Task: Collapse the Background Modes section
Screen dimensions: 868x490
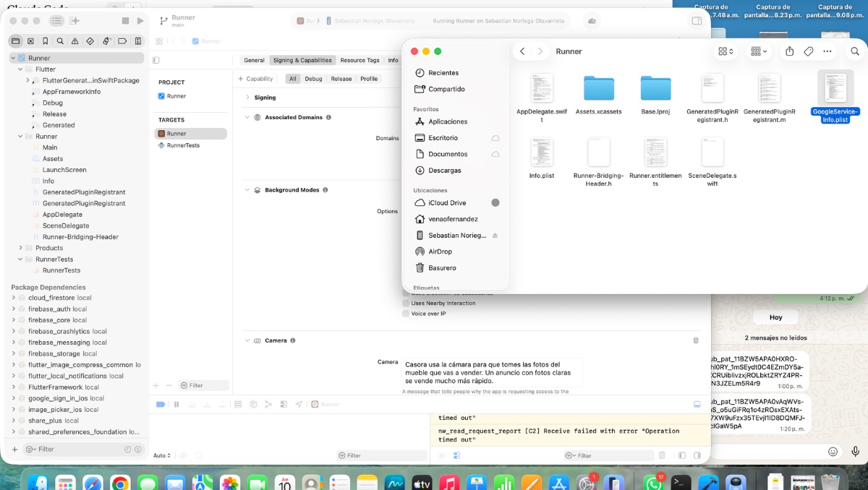Action: pos(247,190)
